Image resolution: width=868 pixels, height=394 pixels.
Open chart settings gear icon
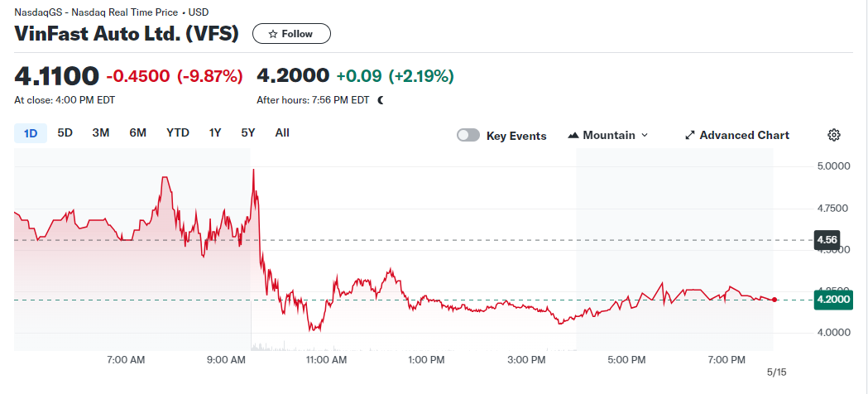(x=834, y=135)
